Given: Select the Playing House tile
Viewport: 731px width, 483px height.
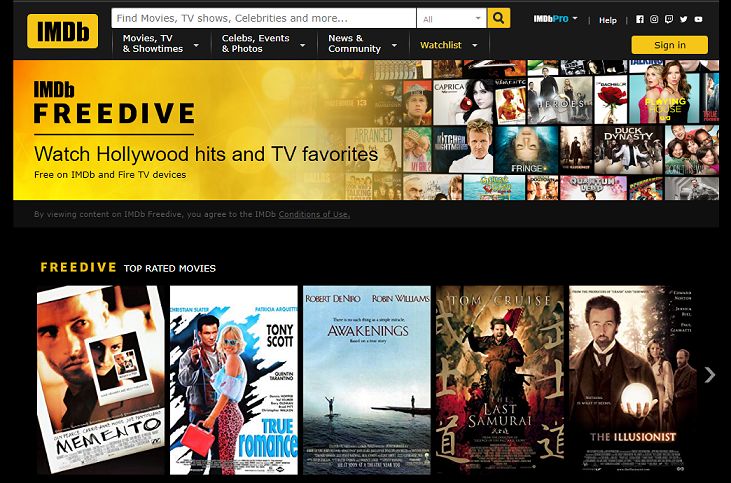Looking at the screenshot, I should (x=664, y=99).
